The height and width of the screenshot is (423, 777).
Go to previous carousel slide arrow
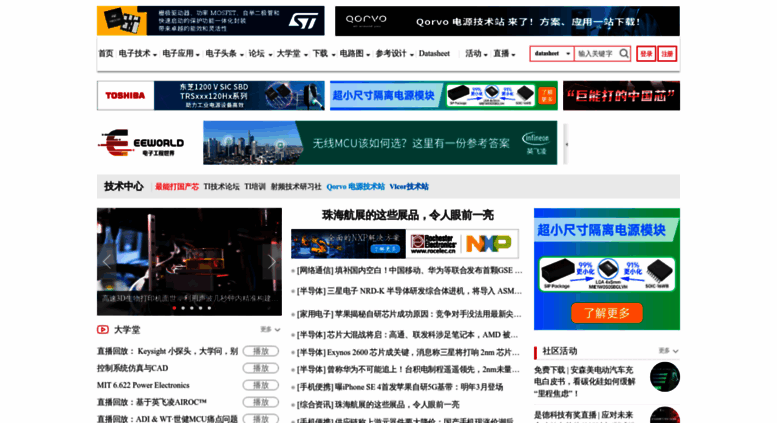tap(107, 262)
